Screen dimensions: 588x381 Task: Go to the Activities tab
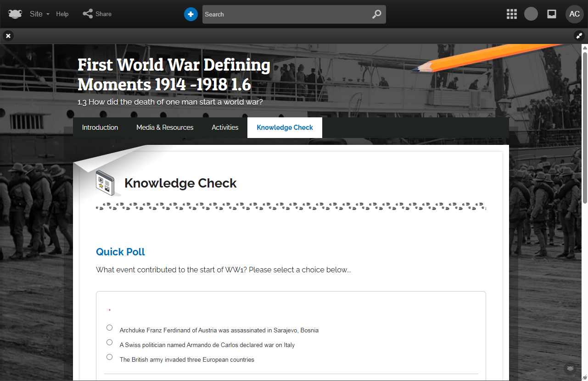coord(225,127)
